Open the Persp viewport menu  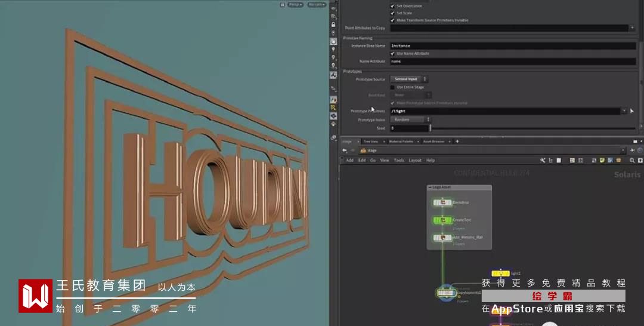click(295, 5)
